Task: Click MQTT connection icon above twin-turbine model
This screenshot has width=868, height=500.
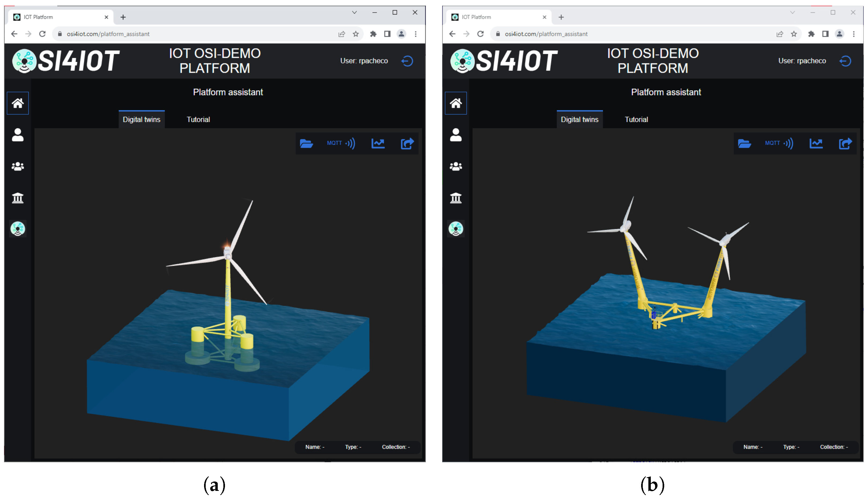Action: pos(779,143)
